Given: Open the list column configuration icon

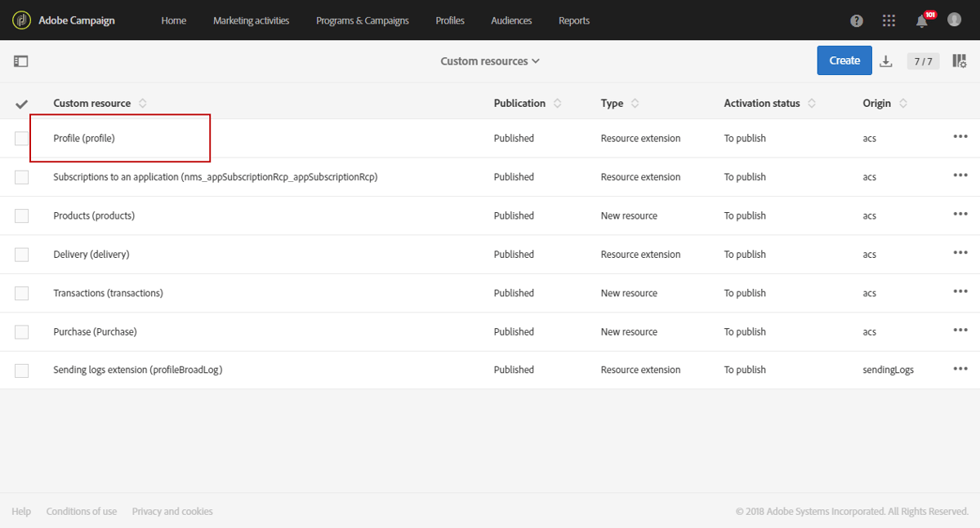Looking at the screenshot, I should 960,61.
